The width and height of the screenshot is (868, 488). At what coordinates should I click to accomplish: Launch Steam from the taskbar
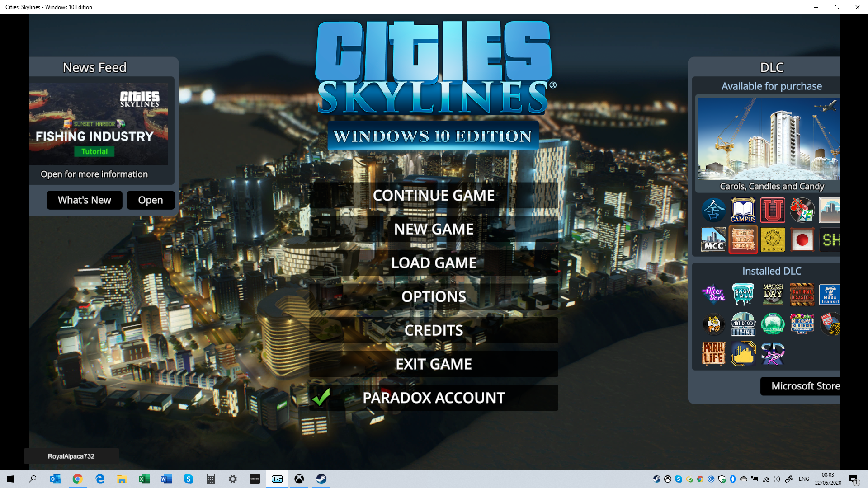click(321, 479)
